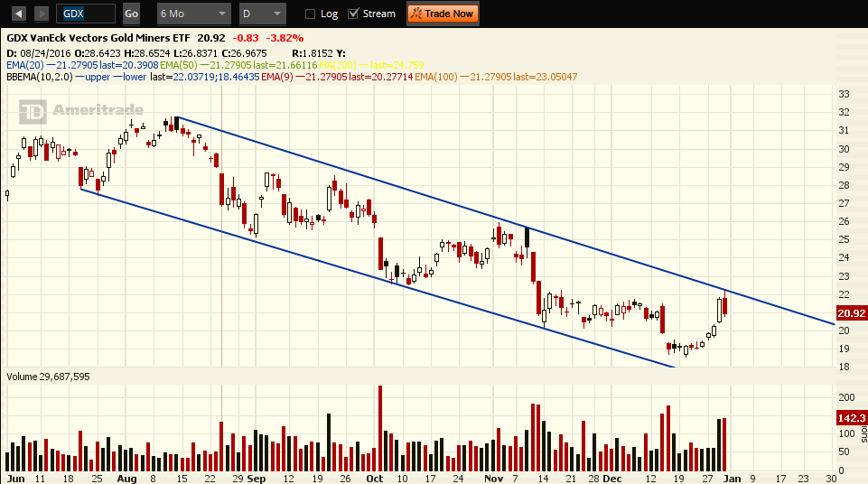Click the R:1.8152 range value

[x=313, y=53]
